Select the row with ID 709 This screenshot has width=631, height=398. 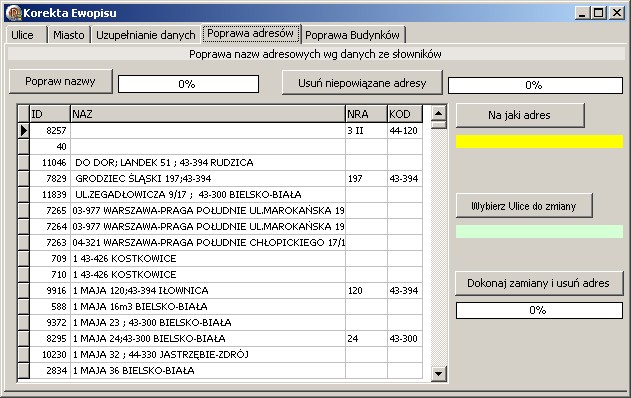(220, 258)
